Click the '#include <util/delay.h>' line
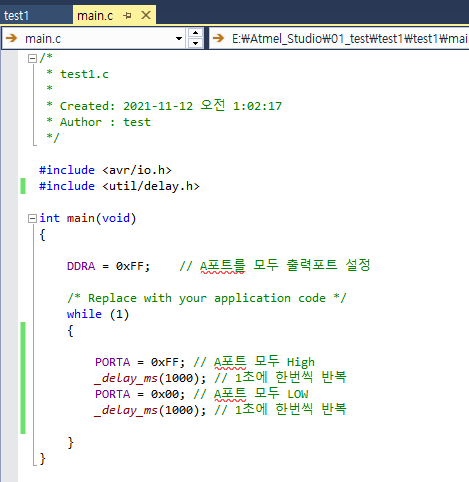 pyautogui.click(x=119, y=186)
